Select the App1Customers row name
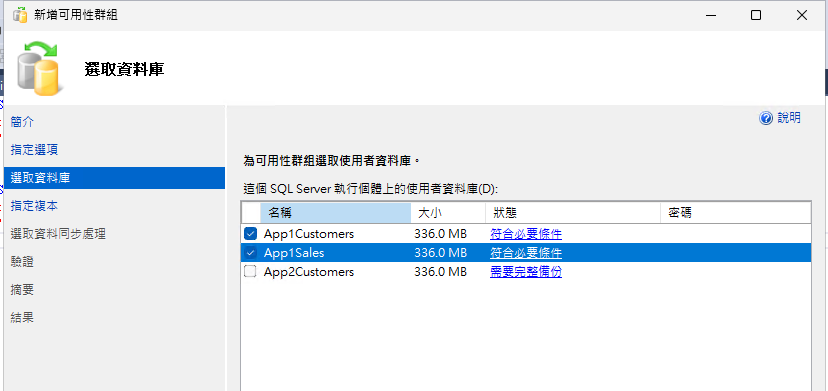This screenshot has width=828, height=391. tap(309, 234)
